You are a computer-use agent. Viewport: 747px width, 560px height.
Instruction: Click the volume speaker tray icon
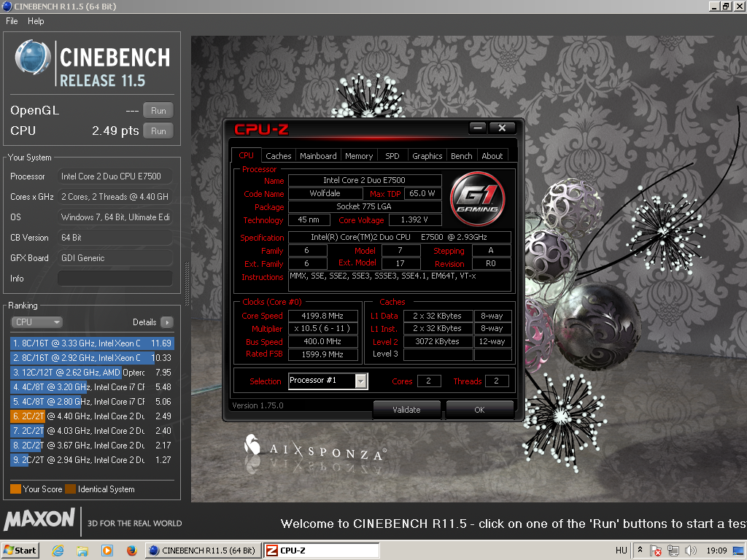690,551
